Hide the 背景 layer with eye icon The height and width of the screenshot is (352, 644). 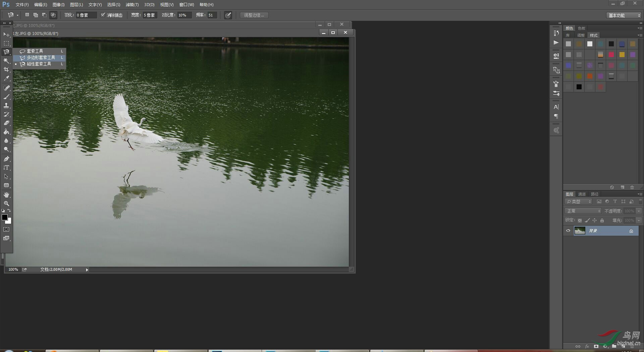(568, 231)
